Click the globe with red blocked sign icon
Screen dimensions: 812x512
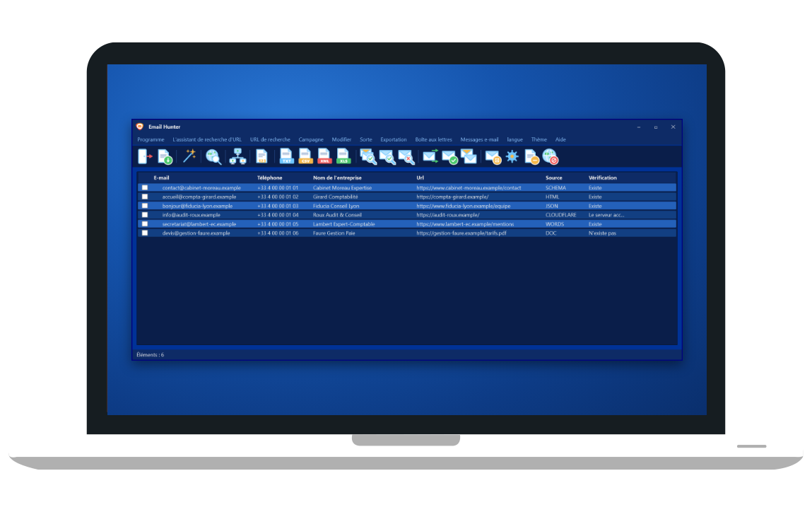(x=551, y=156)
